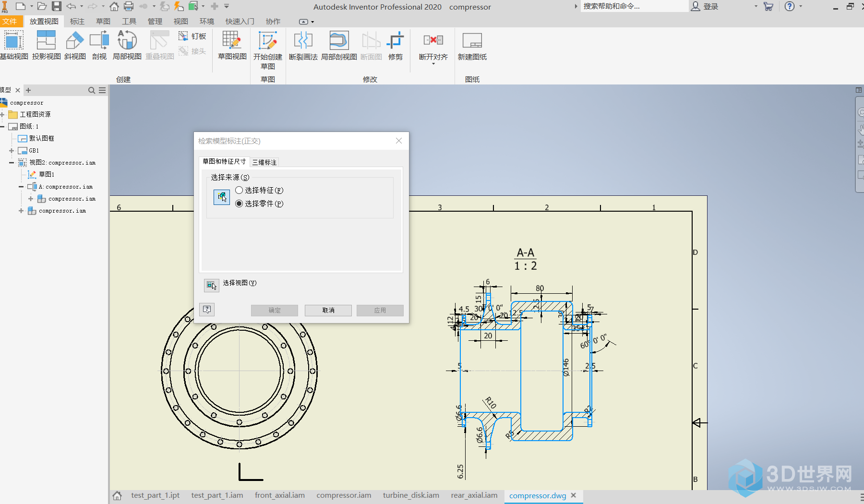
Task: Open the sign-in dropdown arrow
Action: click(756, 6)
